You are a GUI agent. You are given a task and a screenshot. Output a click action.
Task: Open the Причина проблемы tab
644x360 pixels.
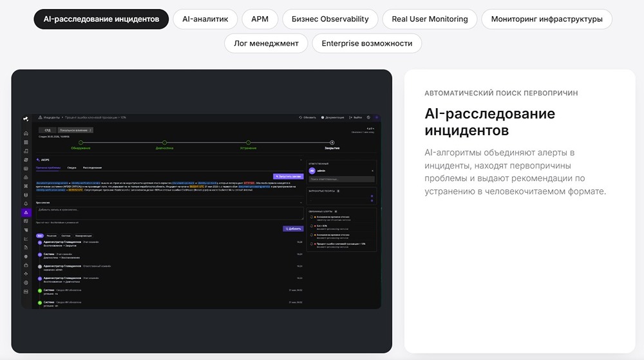coord(48,168)
